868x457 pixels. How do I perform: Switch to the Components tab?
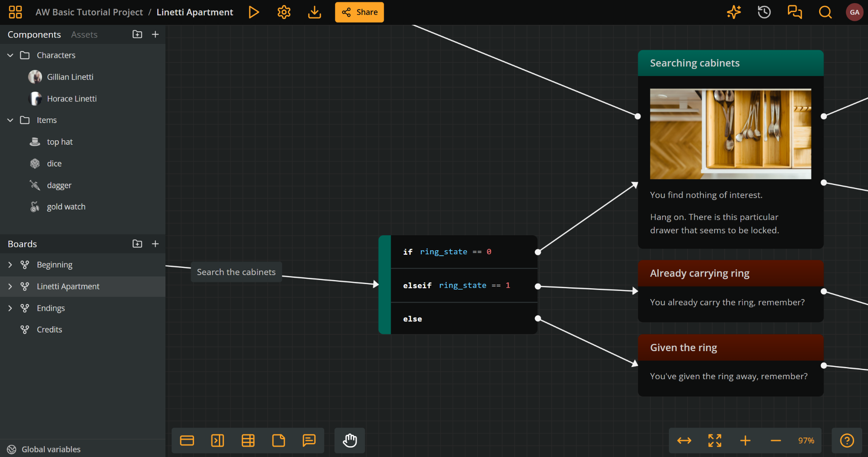tap(34, 34)
